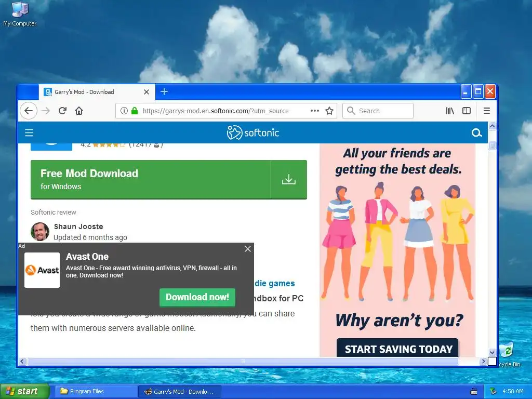Click the horizontal scrollbar left arrow
532x399 pixels.
(x=22, y=362)
